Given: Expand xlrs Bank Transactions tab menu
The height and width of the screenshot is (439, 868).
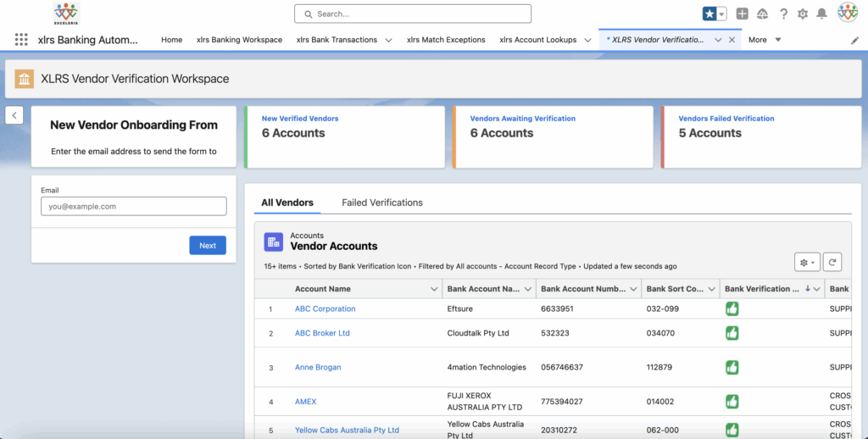Looking at the screenshot, I should 388,40.
